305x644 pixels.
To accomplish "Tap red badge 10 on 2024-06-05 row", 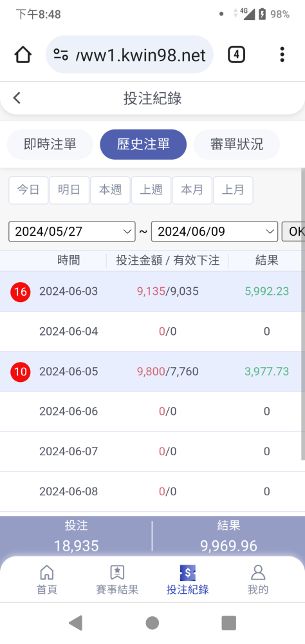I will point(21,372).
